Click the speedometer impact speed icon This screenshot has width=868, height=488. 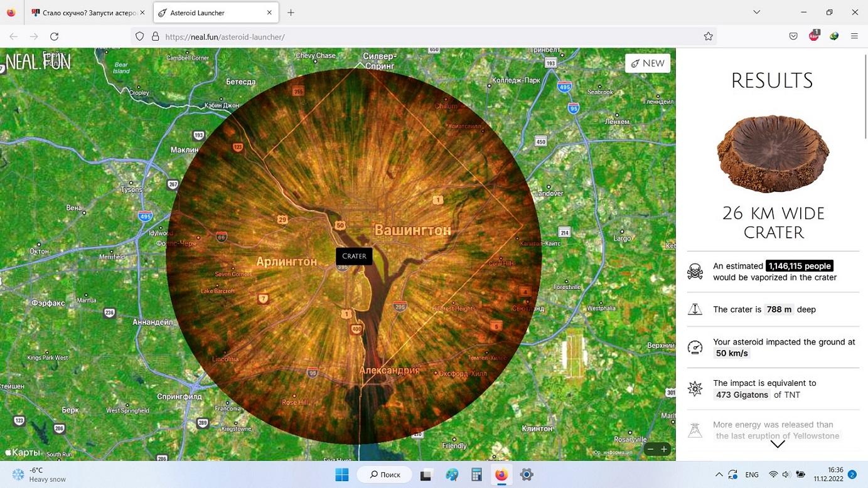click(695, 347)
